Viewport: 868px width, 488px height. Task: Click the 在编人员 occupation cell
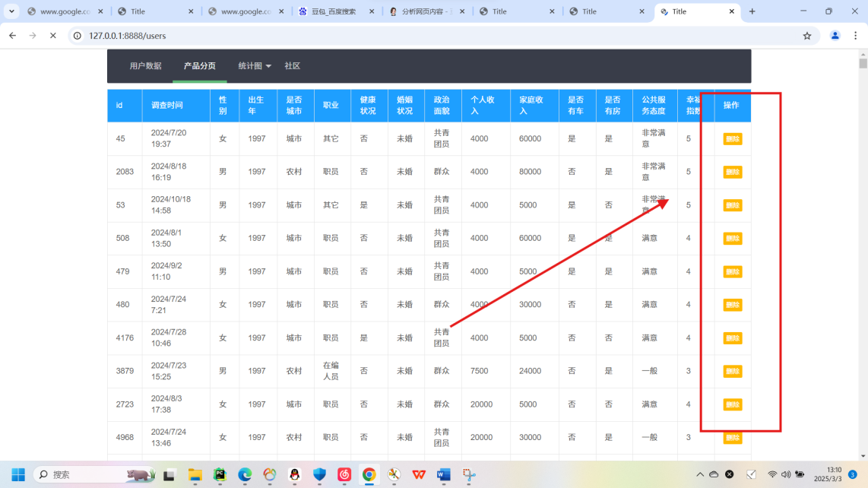coord(331,371)
